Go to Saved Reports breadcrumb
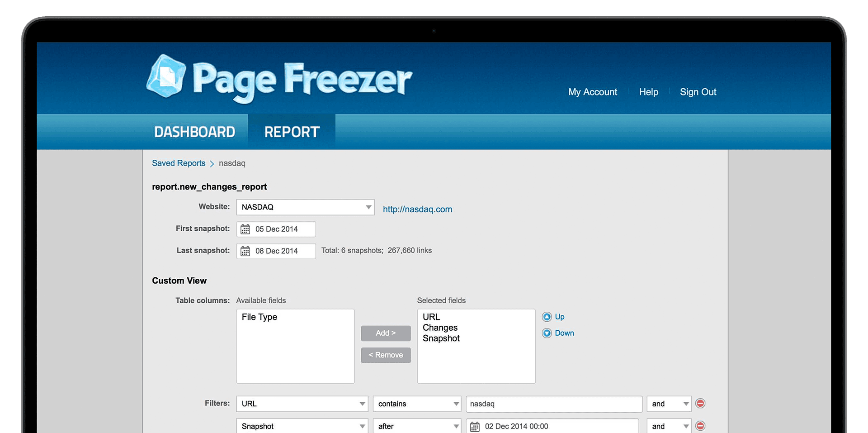Image resolution: width=868 pixels, height=433 pixels. tap(179, 163)
